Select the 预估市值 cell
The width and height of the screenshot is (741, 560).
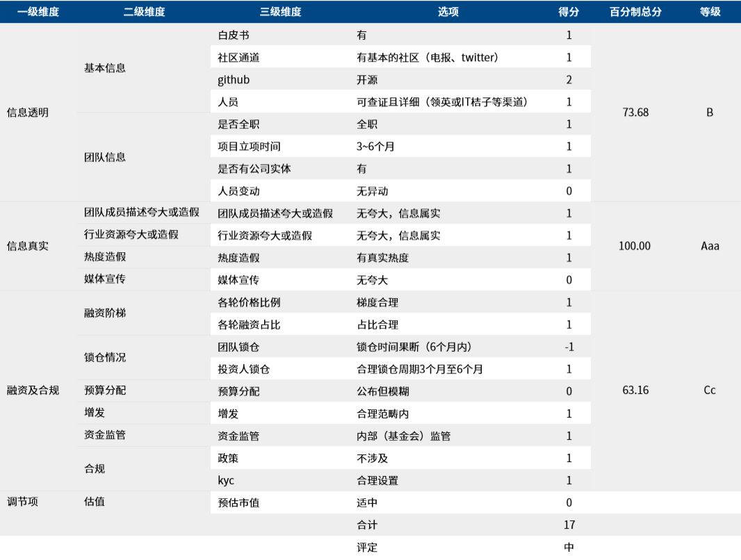tap(238, 503)
